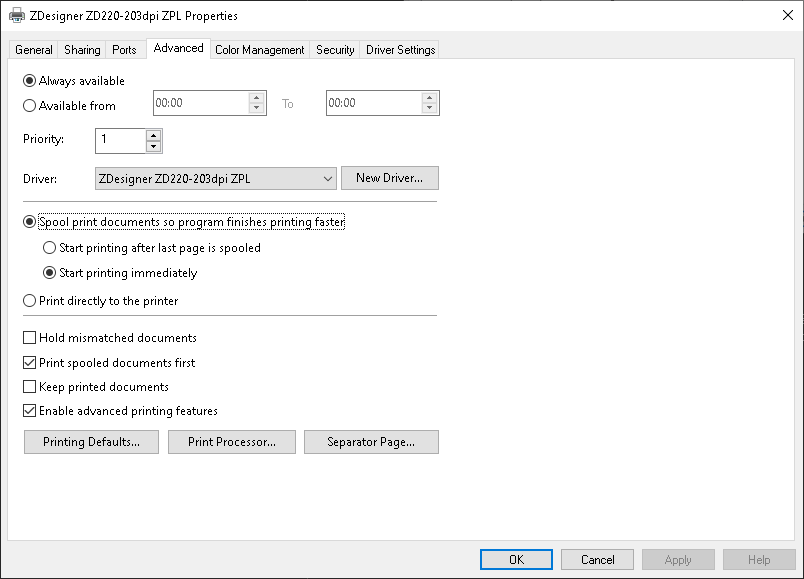Open the Print Processor settings
Image resolution: width=804 pixels, height=579 pixels.
point(231,441)
